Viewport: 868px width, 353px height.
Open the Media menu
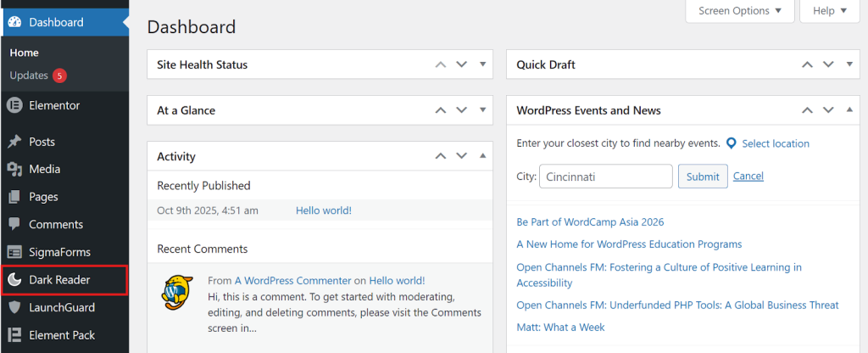click(x=64, y=170)
